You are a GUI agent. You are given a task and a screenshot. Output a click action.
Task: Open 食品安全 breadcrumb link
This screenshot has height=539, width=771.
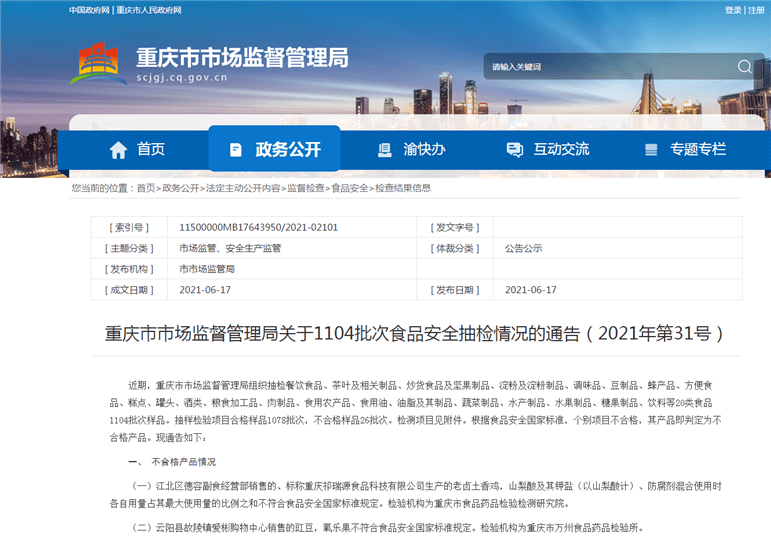point(350,188)
